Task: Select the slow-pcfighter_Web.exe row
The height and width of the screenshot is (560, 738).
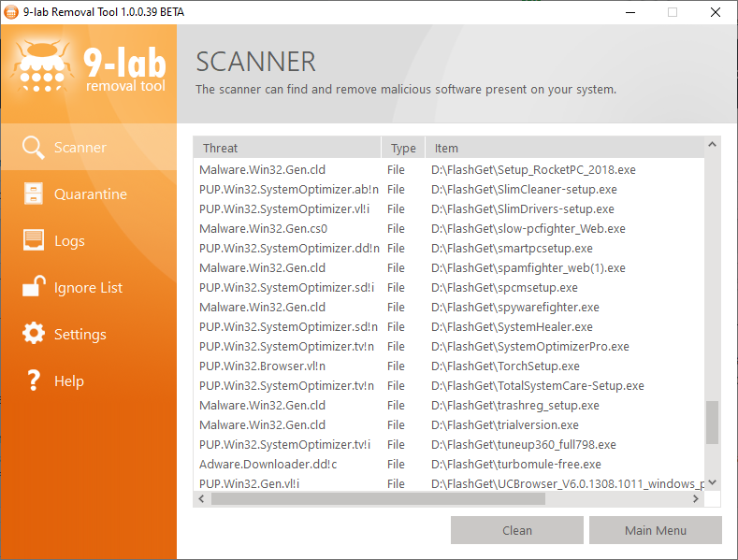Action: point(449,229)
